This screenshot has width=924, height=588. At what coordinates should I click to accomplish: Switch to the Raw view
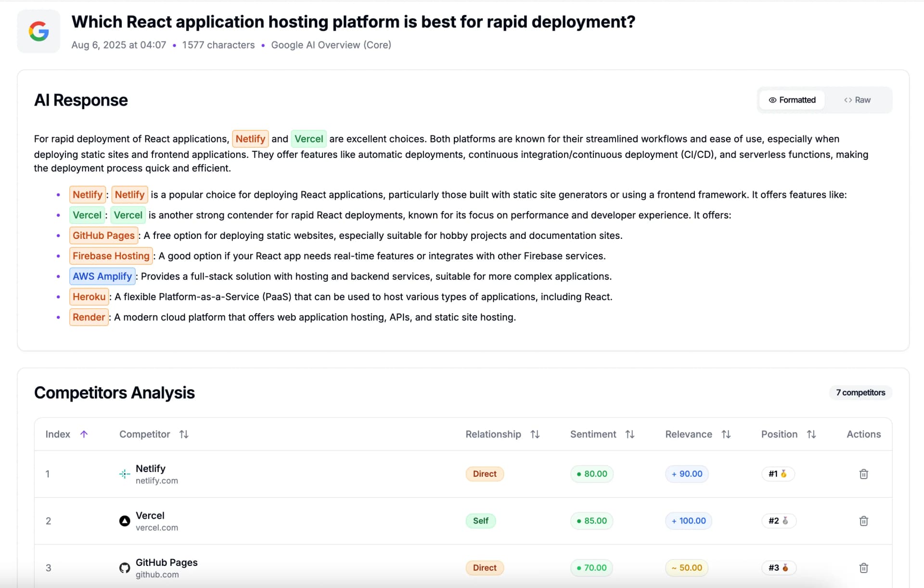click(x=857, y=100)
